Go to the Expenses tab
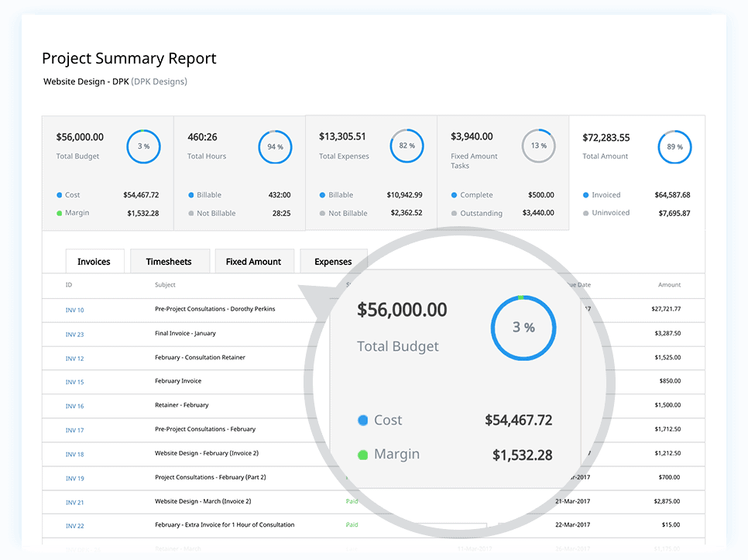The height and width of the screenshot is (560, 748). coord(333,262)
